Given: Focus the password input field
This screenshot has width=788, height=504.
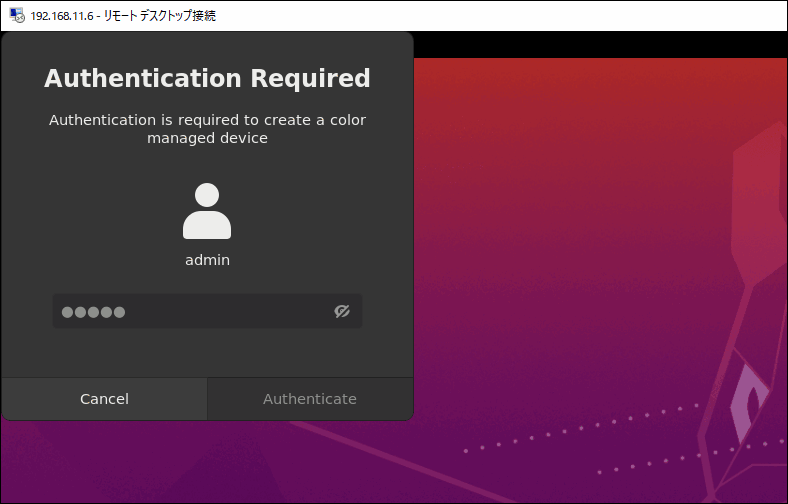Looking at the screenshot, I should pyautogui.click(x=207, y=312).
